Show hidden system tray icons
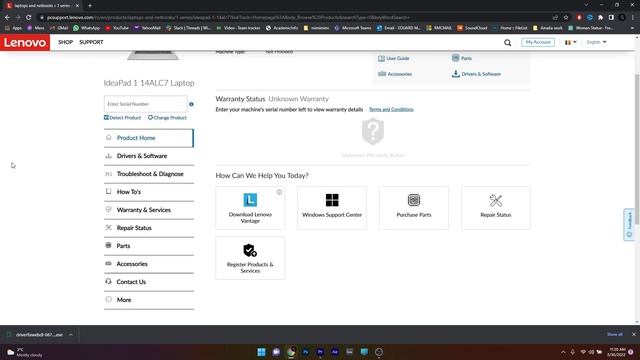This screenshot has height=360, width=640. click(x=563, y=352)
